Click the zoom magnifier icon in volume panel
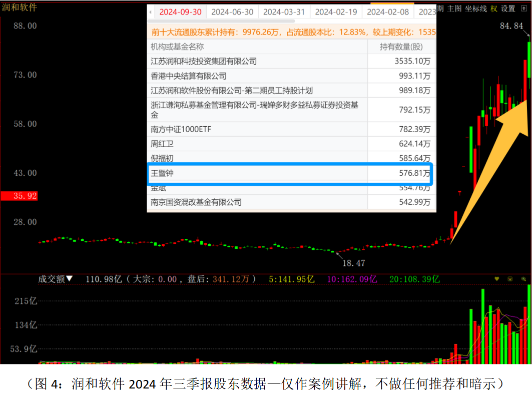 click(x=523, y=279)
